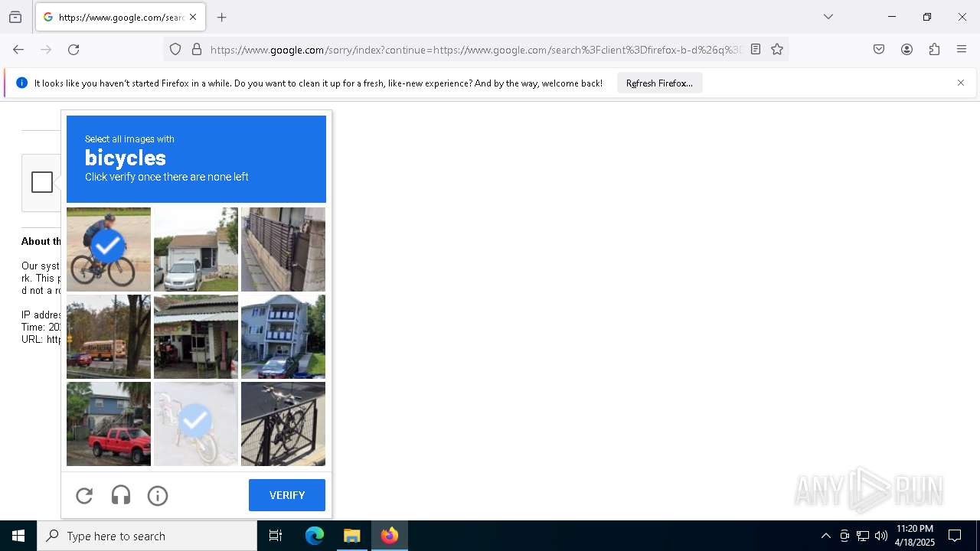Click the Firefox taskbar icon
Screen dimensions: 980x551
[x=390, y=536]
